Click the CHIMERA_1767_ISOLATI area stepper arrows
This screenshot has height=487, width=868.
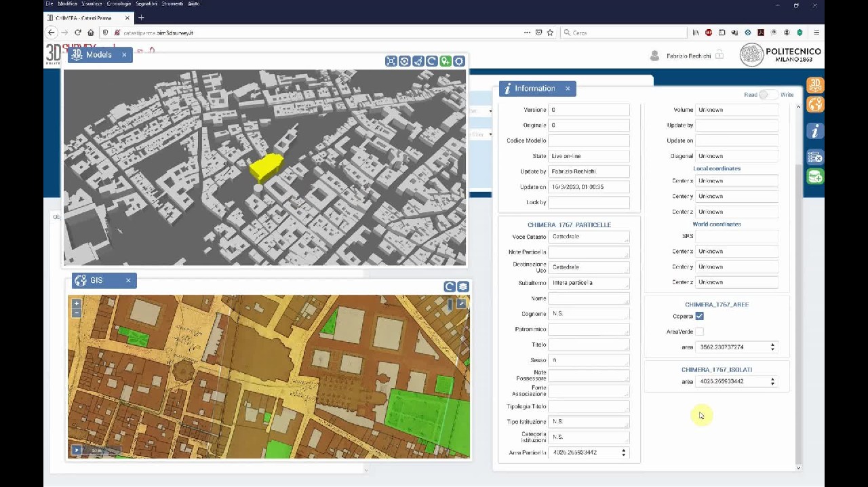click(772, 382)
